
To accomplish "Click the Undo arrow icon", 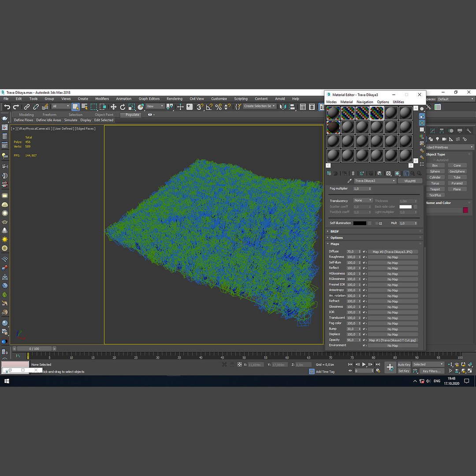I will 7,107.
